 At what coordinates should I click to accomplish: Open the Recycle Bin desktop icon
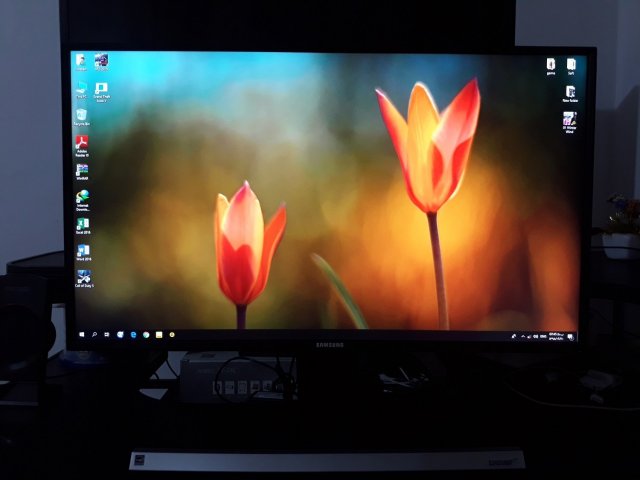pyautogui.click(x=81, y=117)
